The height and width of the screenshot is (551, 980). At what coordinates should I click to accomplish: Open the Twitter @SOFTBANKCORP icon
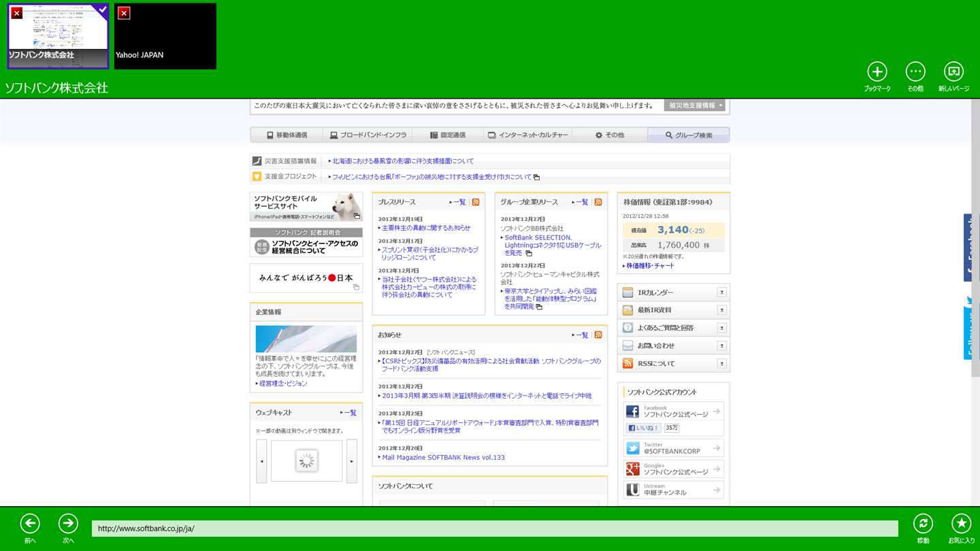click(633, 448)
